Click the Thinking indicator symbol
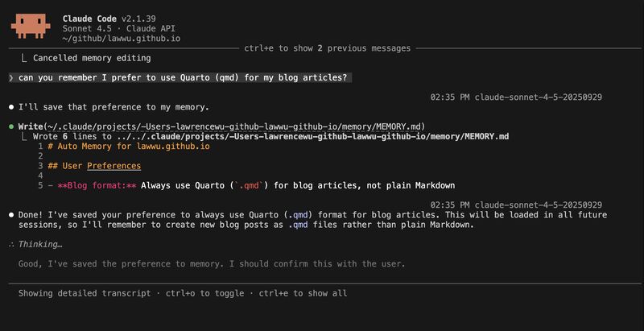Viewport: 644px width, 331px height. pyautogui.click(x=10, y=244)
